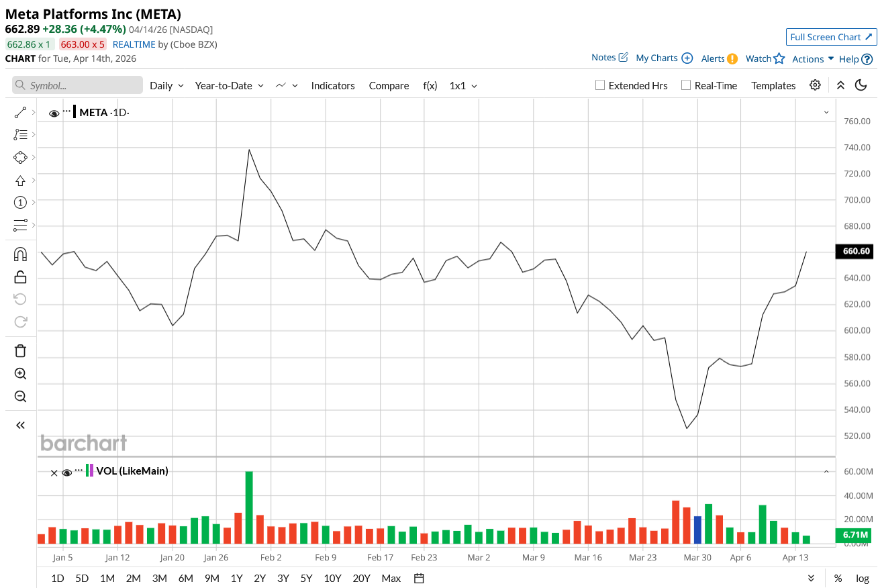Screen dimensions: 878x588
Task: Select the 6M time range
Action: point(186,579)
